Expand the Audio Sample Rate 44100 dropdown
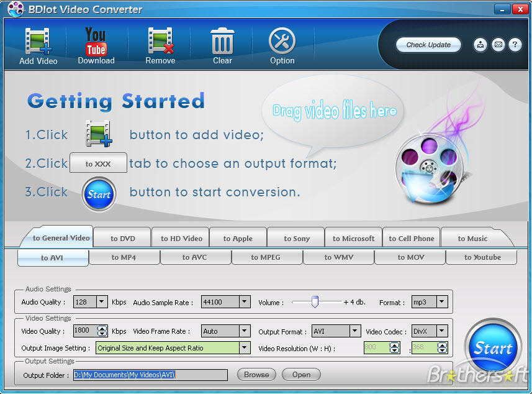The width and height of the screenshot is (532, 394). click(245, 301)
